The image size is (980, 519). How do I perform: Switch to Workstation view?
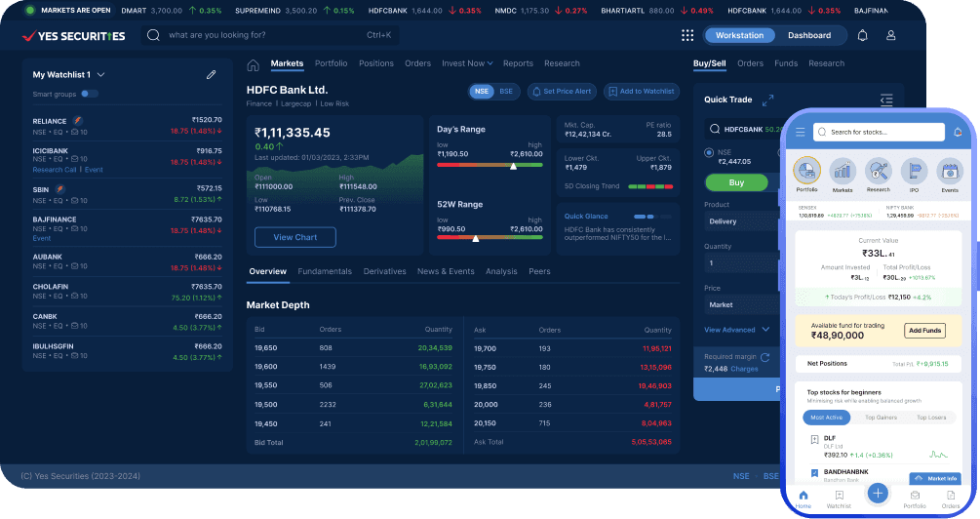pyautogui.click(x=739, y=36)
